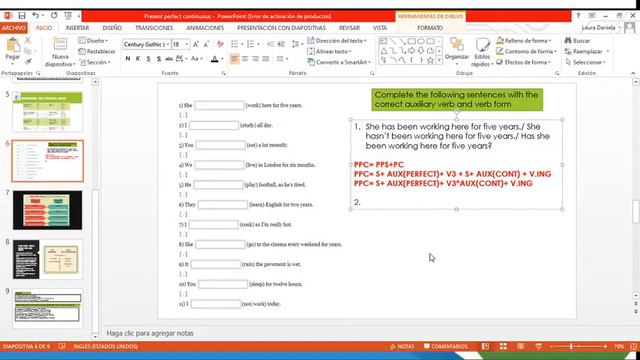
Task: Increase the list indent level
Action: [281, 44]
